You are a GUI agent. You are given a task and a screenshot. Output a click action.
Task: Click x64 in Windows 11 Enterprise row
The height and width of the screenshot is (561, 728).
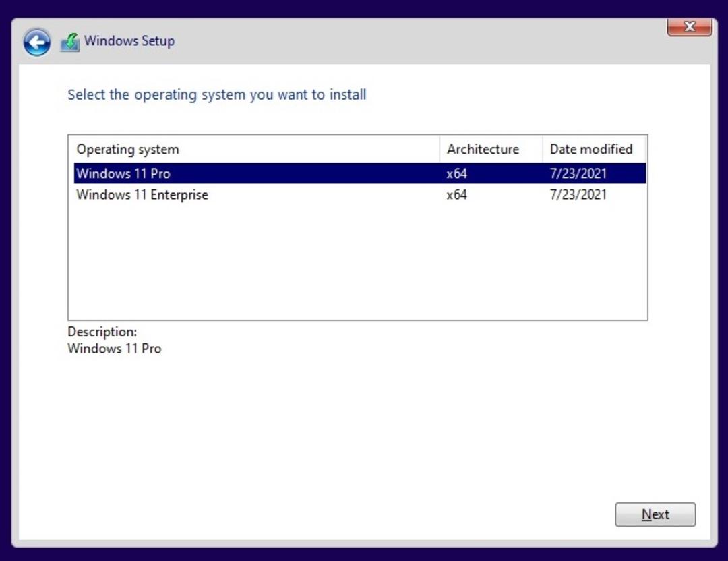pos(456,194)
